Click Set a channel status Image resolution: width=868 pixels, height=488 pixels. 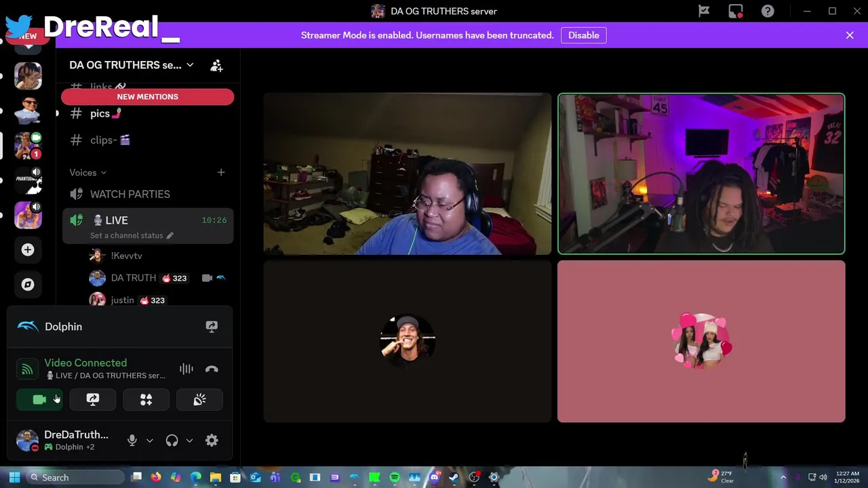pos(132,236)
